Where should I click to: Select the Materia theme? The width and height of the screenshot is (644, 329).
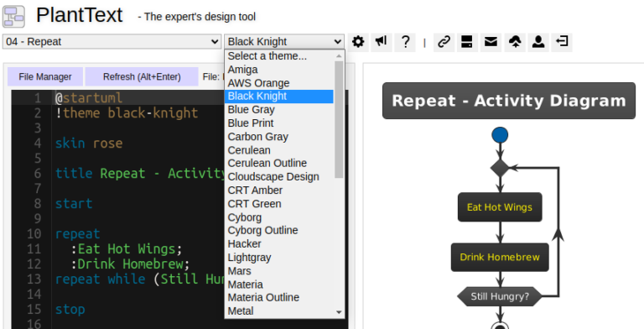pyautogui.click(x=279, y=285)
